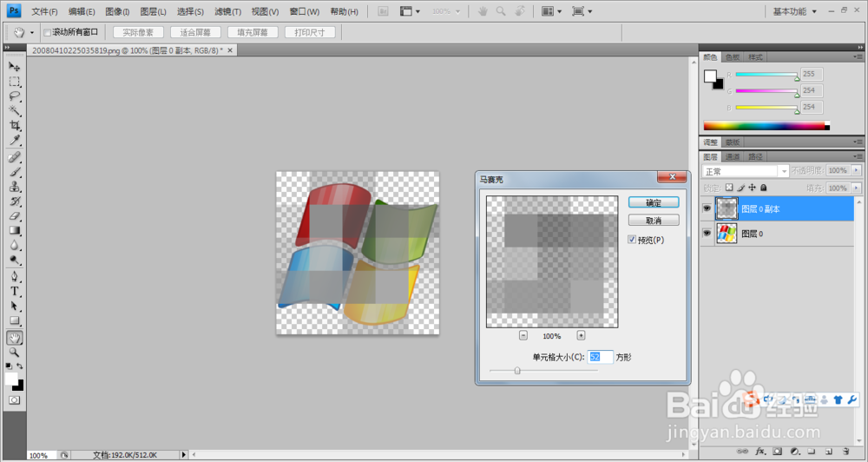Click the lock position icon
868x462 pixels.
click(x=752, y=188)
